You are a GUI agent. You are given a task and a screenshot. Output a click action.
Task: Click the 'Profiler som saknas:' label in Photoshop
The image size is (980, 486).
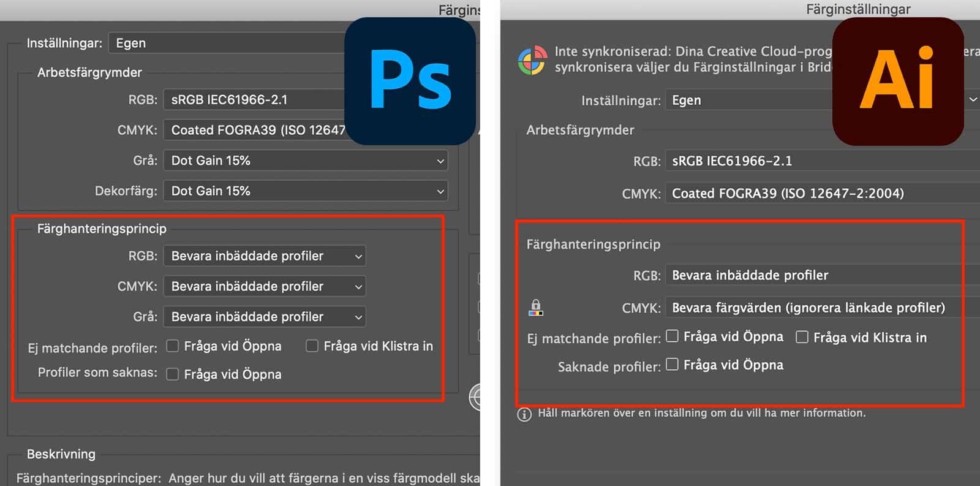click(x=97, y=373)
